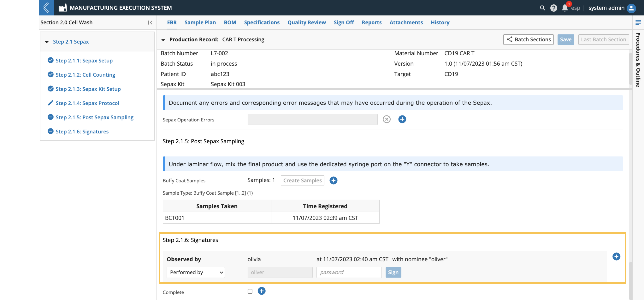Click checkmark icon for Sepax Kit Setup
This screenshot has height=300, width=644.
pyautogui.click(x=50, y=89)
